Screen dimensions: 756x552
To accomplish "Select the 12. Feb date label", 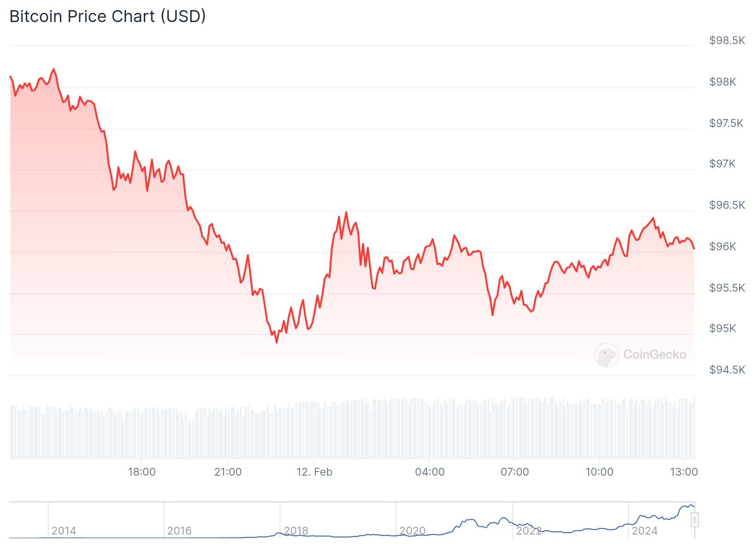I will 314,472.
